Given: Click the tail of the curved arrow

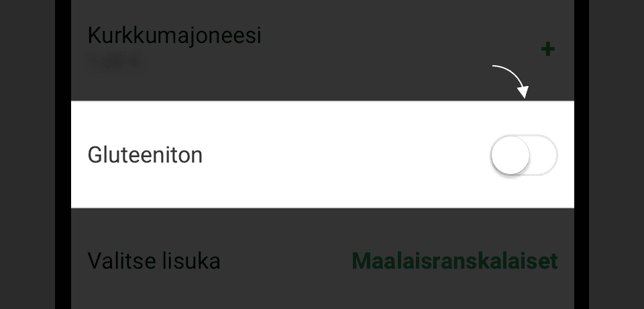Looking at the screenshot, I should click(x=496, y=67).
